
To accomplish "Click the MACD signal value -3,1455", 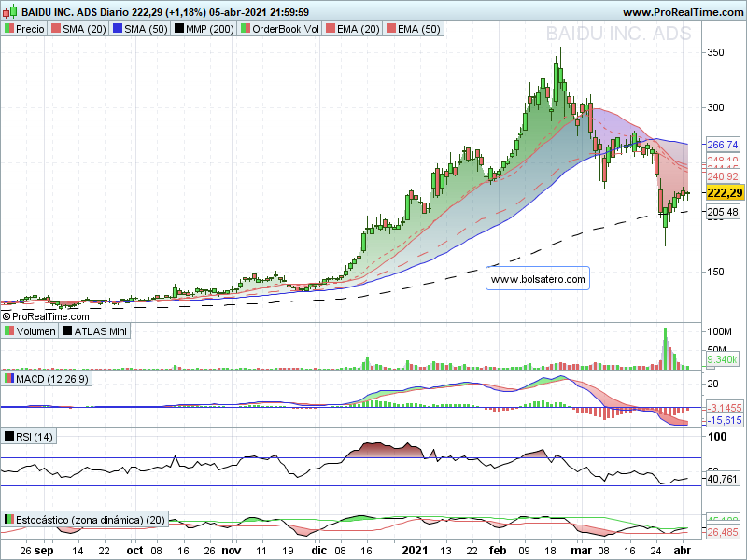I will tap(724, 408).
